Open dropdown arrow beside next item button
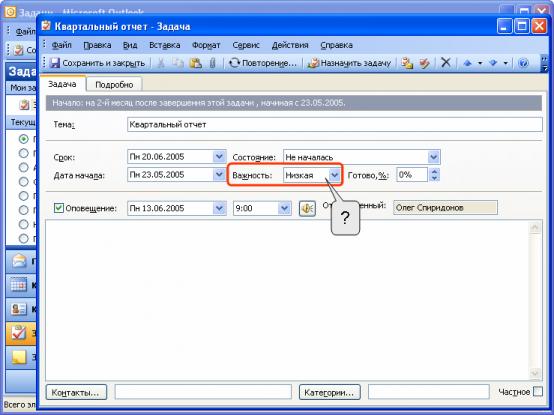This screenshot has width=554, height=415. (506, 63)
